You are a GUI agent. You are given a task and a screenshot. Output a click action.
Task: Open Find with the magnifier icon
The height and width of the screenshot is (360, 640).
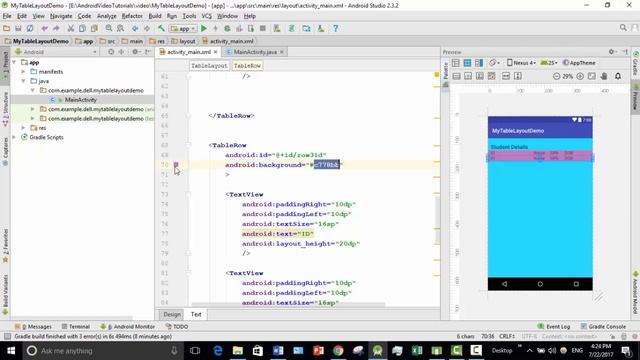109,29
